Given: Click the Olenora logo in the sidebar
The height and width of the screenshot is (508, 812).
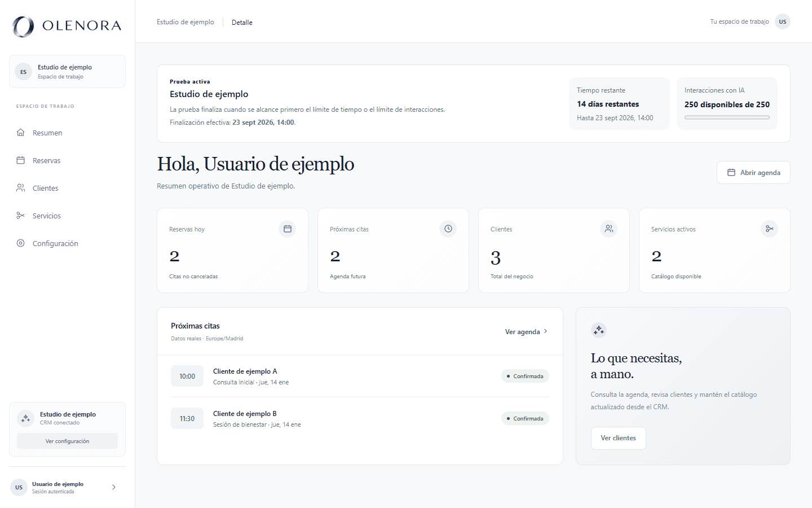Looking at the screenshot, I should click(67, 26).
